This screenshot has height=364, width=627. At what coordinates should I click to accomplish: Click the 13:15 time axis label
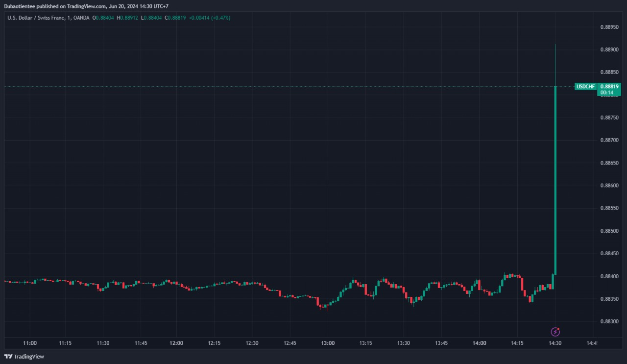click(365, 343)
